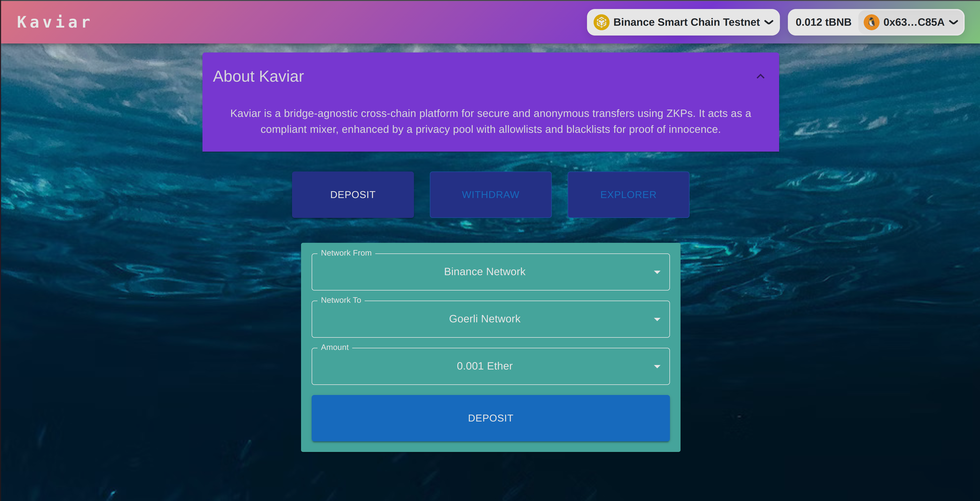Screen dimensions: 980x501
Task: Switch to the EXPLORER tab
Action: coord(628,195)
